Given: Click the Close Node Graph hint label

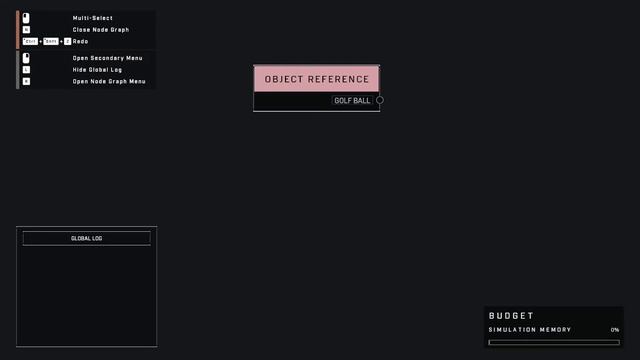Looking at the screenshot, I should (x=101, y=30).
